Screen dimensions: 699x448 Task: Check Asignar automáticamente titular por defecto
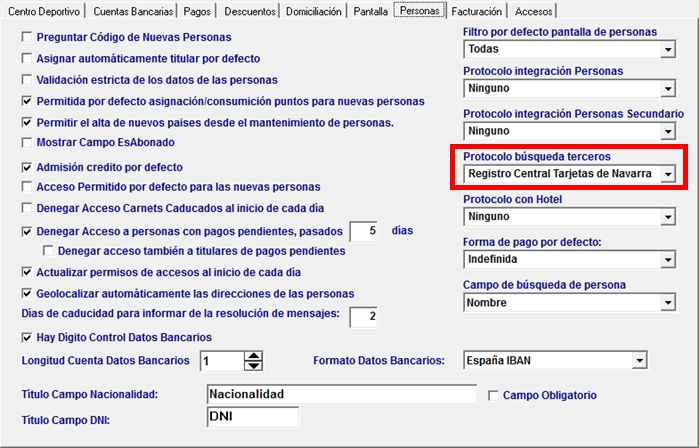point(27,58)
